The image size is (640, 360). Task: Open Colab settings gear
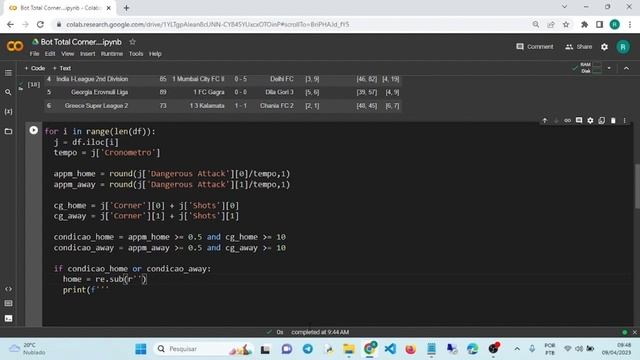tap(604, 47)
